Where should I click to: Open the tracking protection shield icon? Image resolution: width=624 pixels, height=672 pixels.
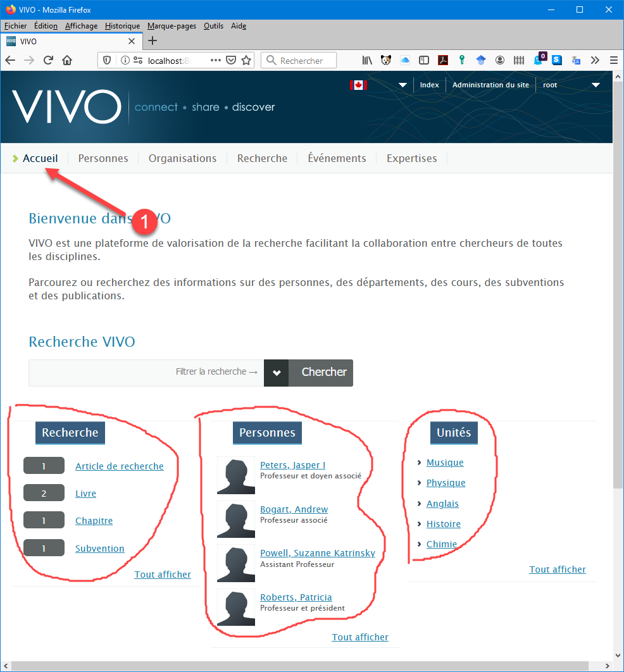click(x=107, y=60)
